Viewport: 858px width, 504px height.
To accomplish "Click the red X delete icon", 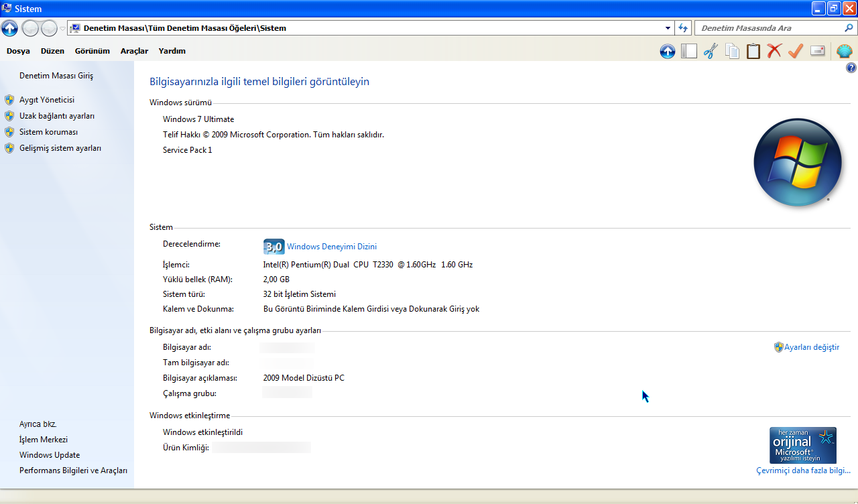I will click(x=774, y=51).
